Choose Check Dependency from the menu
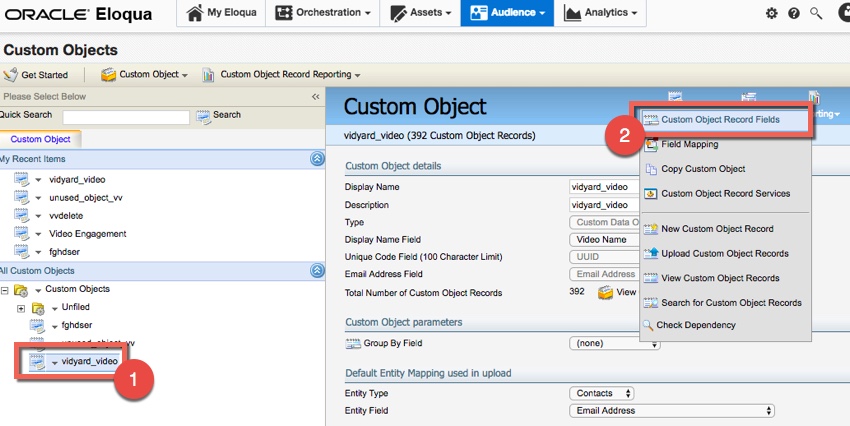 tap(696, 325)
